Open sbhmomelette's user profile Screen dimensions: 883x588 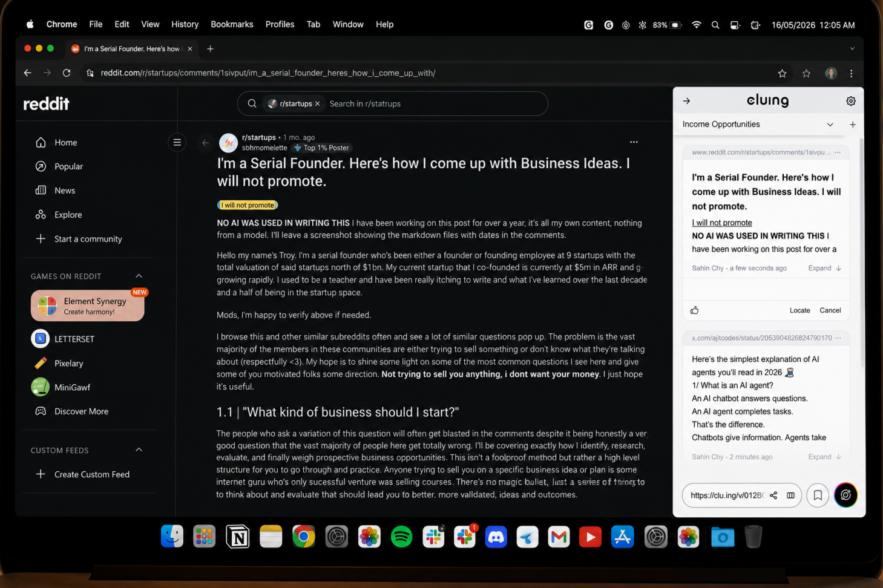point(264,148)
